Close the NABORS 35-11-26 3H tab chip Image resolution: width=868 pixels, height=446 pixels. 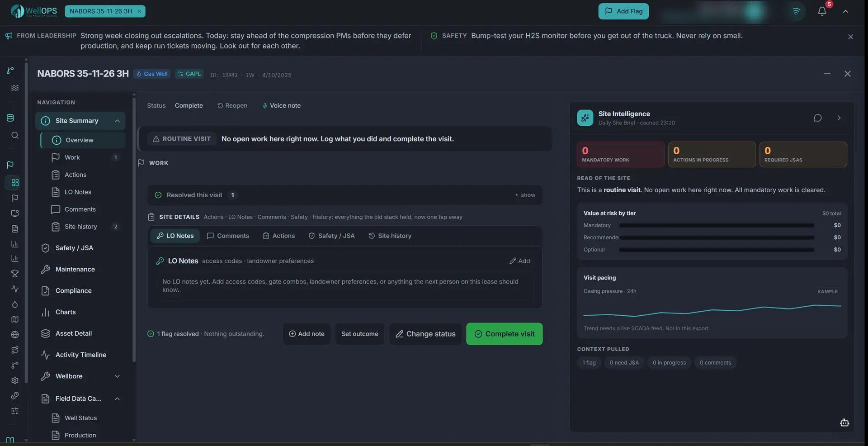click(x=139, y=11)
